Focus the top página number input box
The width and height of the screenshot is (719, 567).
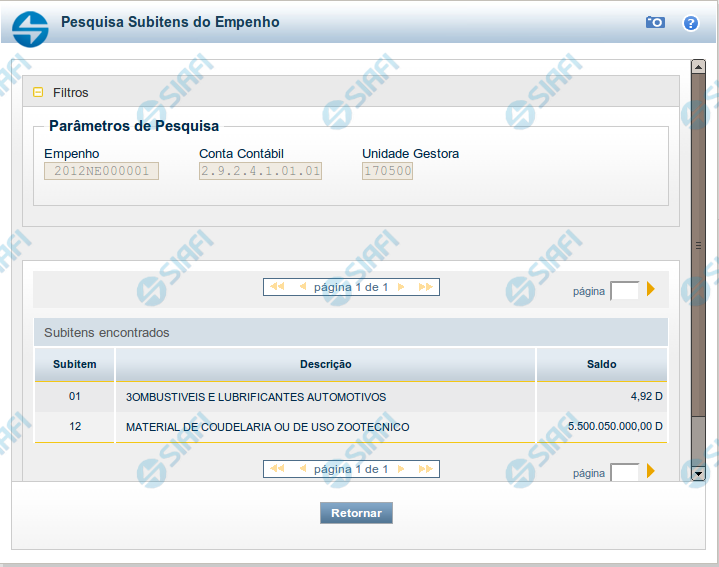click(x=624, y=291)
